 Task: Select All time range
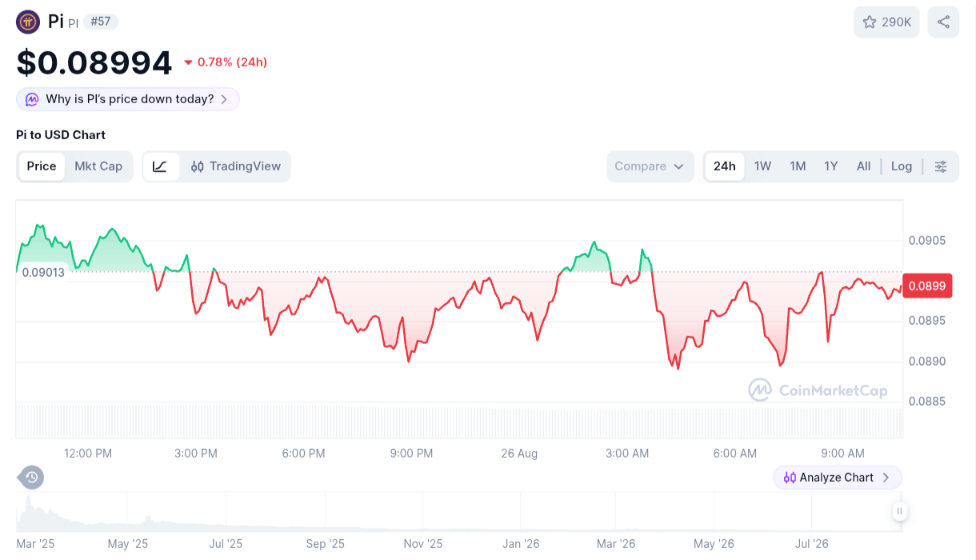click(x=863, y=166)
